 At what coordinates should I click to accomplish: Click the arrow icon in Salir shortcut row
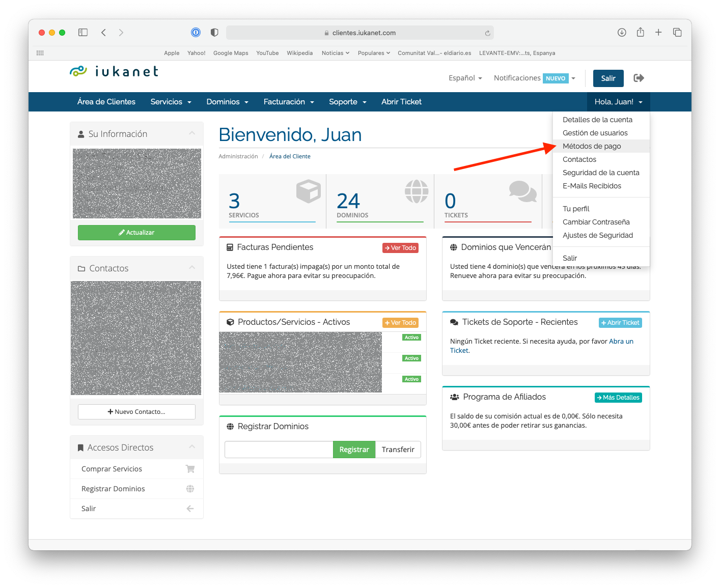pos(190,509)
